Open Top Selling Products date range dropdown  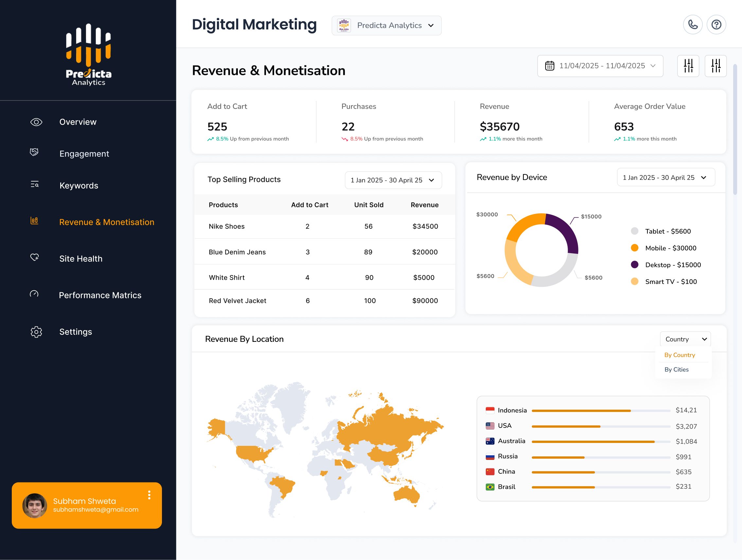click(393, 181)
